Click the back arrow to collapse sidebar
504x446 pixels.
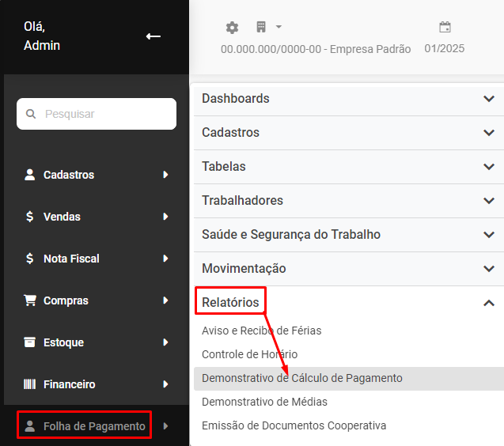(153, 36)
